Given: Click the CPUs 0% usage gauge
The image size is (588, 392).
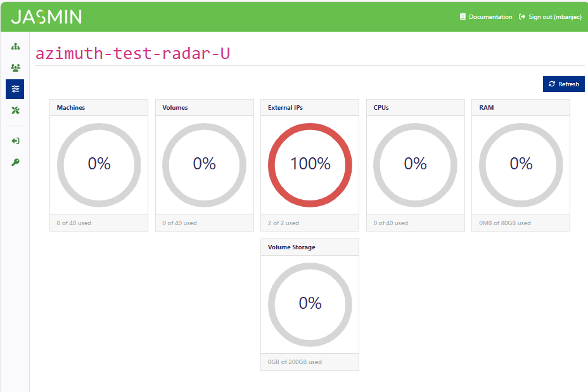Looking at the screenshot, I should click(415, 164).
